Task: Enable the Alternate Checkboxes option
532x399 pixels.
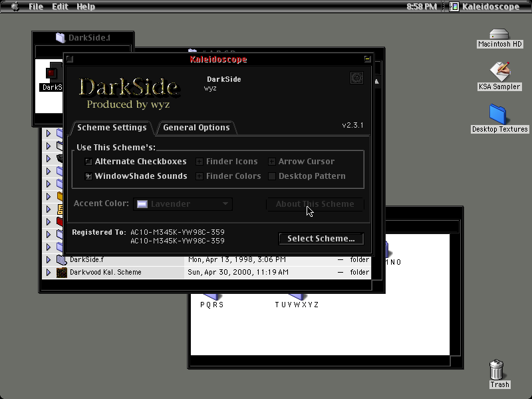Action: click(x=88, y=162)
